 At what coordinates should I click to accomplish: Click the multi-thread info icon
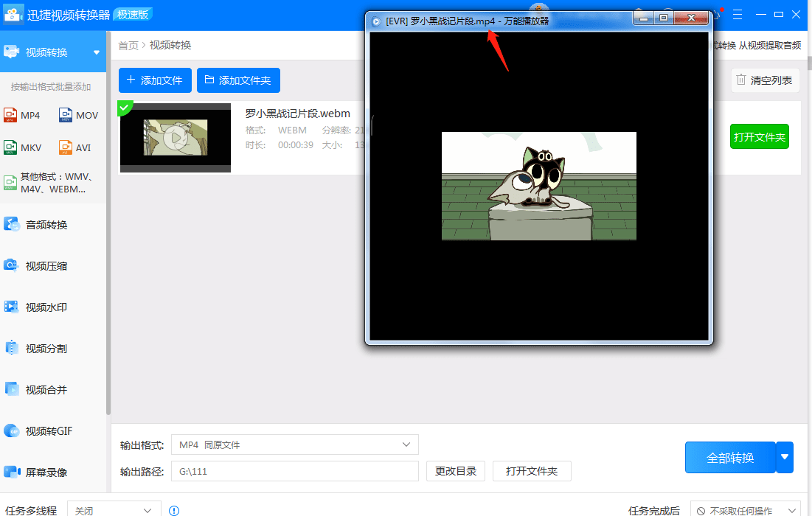click(174, 510)
